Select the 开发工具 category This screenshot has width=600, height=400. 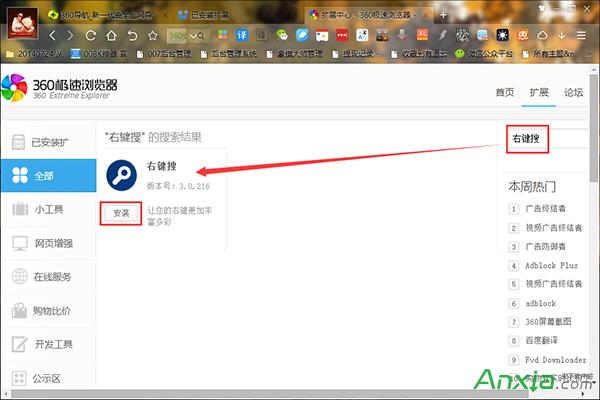[49, 344]
